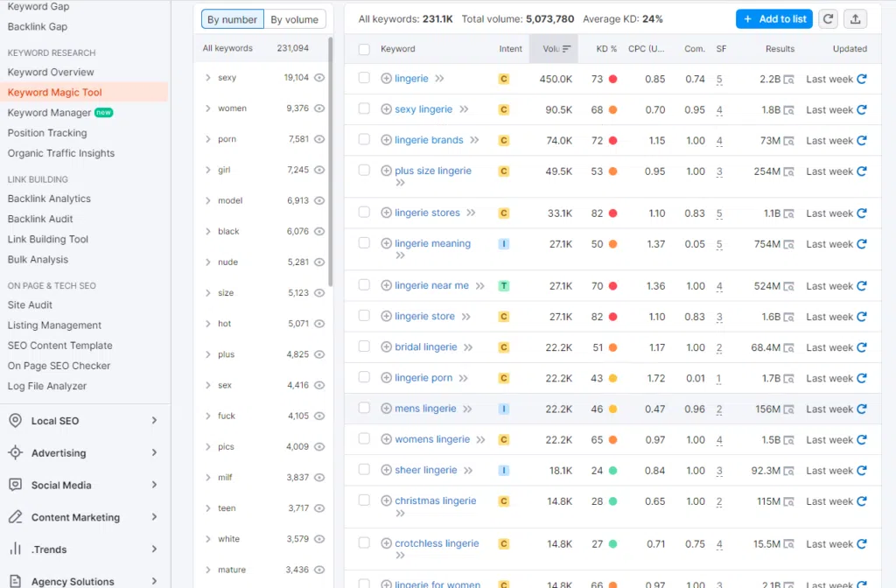Sort table by Volume column header
The image size is (896, 588).
[553, 49]
